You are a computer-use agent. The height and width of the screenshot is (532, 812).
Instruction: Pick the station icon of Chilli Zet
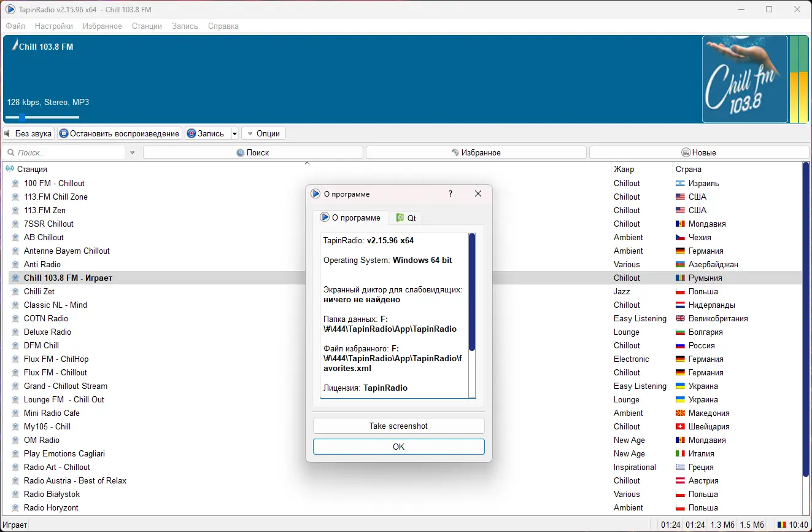16,291
